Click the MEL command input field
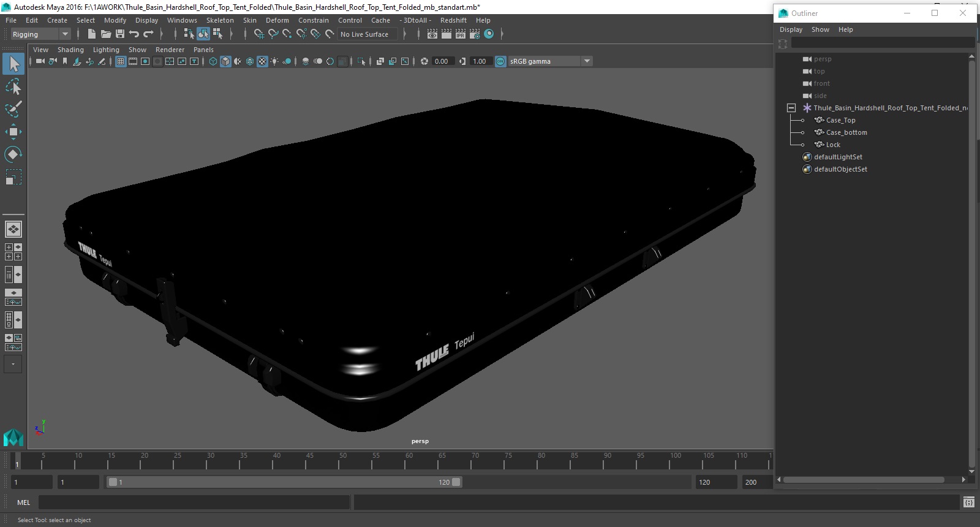The height and width of the screenshot is (527, 980). point(194,502)
